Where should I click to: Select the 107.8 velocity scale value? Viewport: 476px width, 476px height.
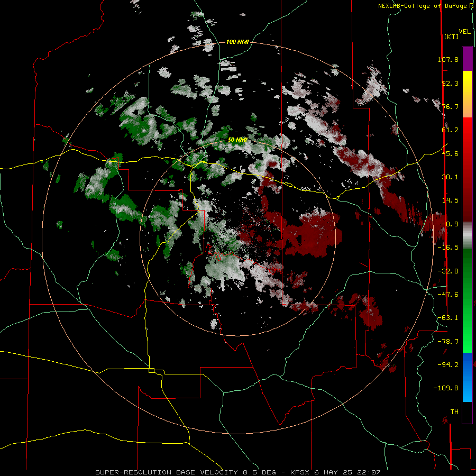point(448,59)
